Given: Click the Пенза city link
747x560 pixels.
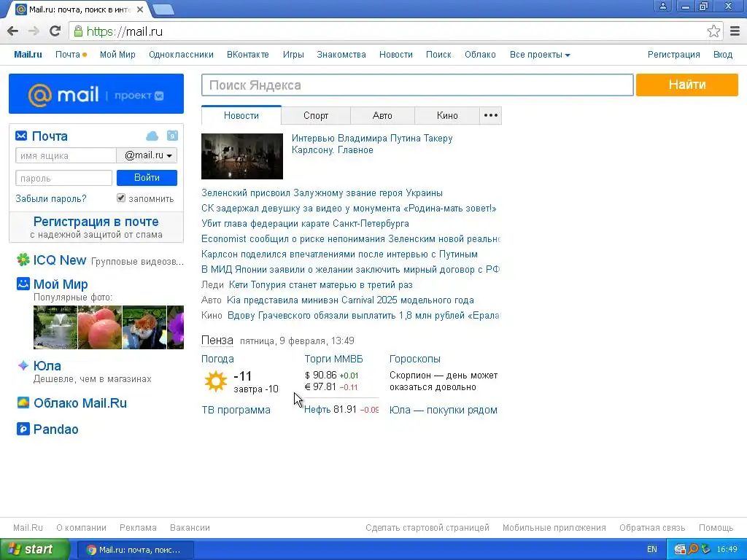Looking at the screenshot, I should (x=217, y=340).
